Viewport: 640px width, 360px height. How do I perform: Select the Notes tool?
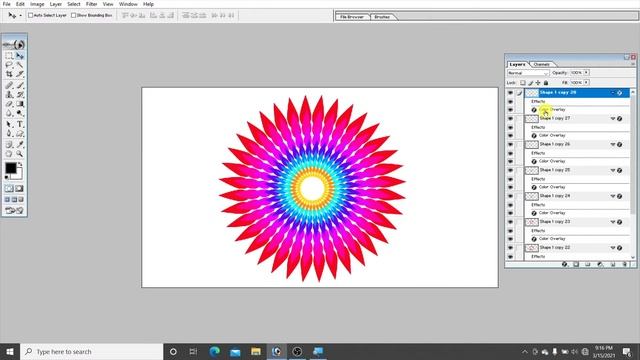[x=9, y=144]
